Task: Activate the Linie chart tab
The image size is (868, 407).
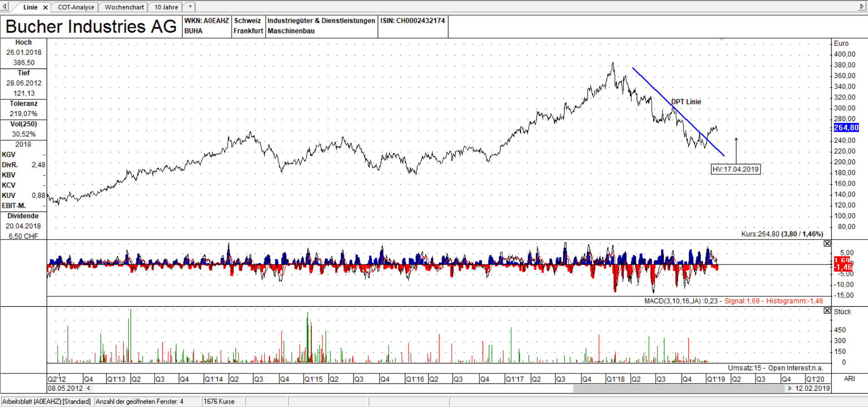Action: tap(30, 7)
